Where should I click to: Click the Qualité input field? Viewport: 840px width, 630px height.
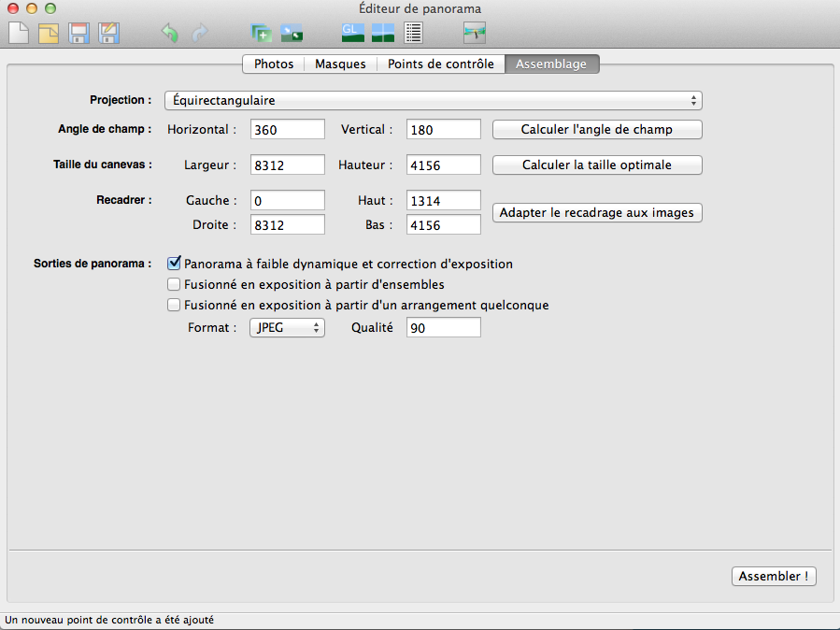pyautogui.click(x=443, y=327)
